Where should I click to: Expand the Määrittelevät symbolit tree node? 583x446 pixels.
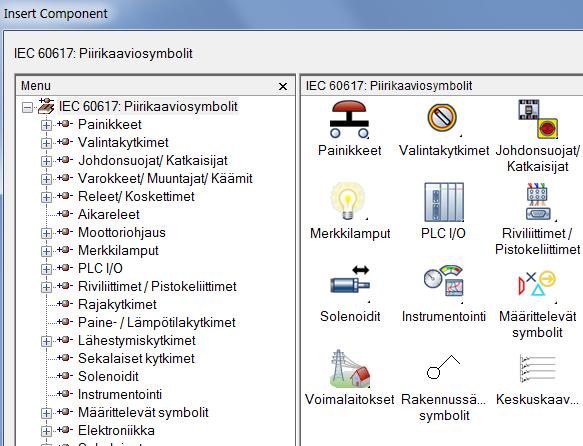pyautogui.click(x=46, y=413)
